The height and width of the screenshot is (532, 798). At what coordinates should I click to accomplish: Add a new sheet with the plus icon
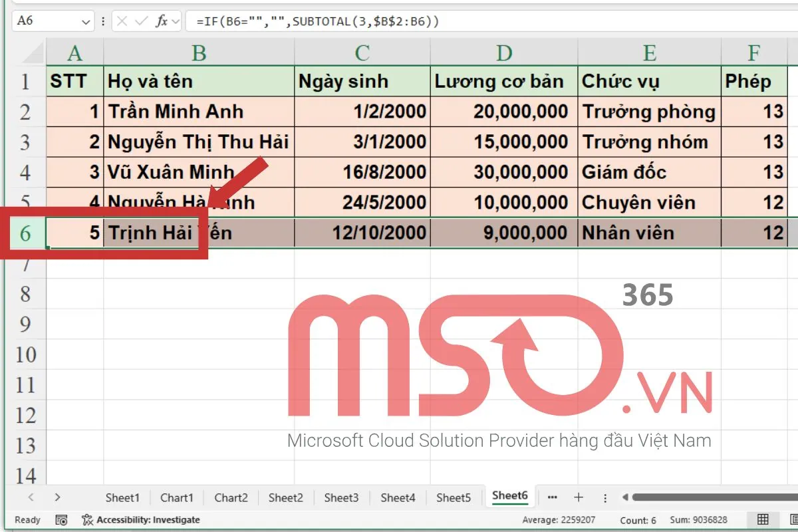point(579,497)
